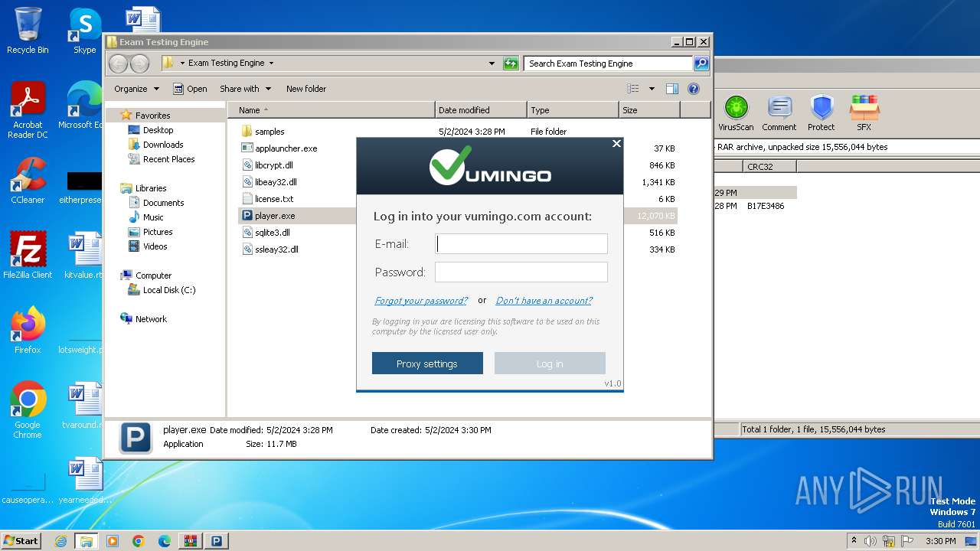Screen dimensions: 980x551
Task: Show hidden system tray icons
Action: pos(854,541)
